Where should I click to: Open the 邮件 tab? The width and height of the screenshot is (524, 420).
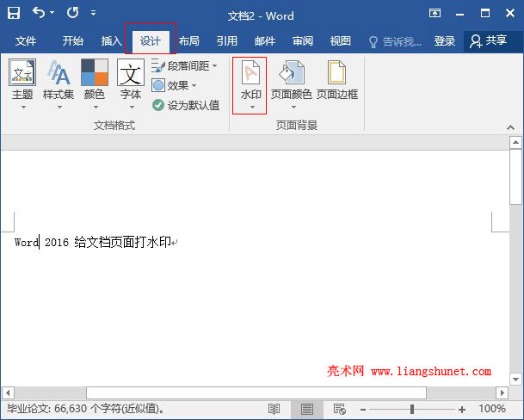[265, 41]
